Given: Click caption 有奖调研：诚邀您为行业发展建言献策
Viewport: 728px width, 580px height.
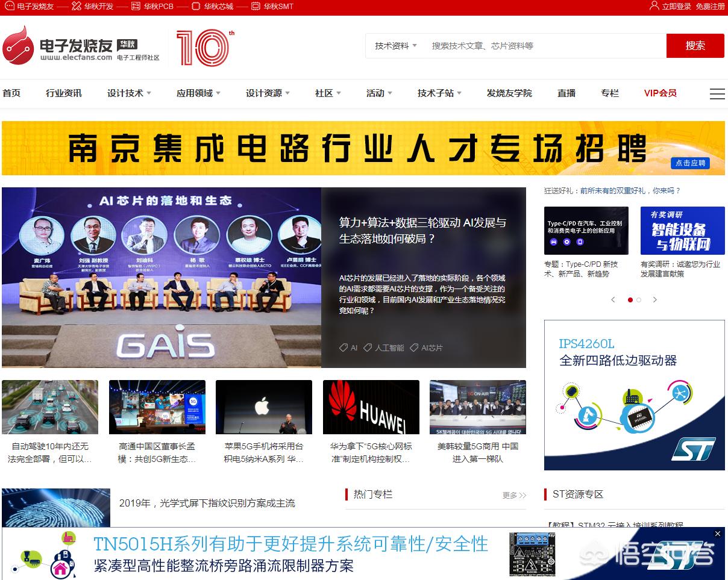Looking at the screenshot, I should 680,269.
